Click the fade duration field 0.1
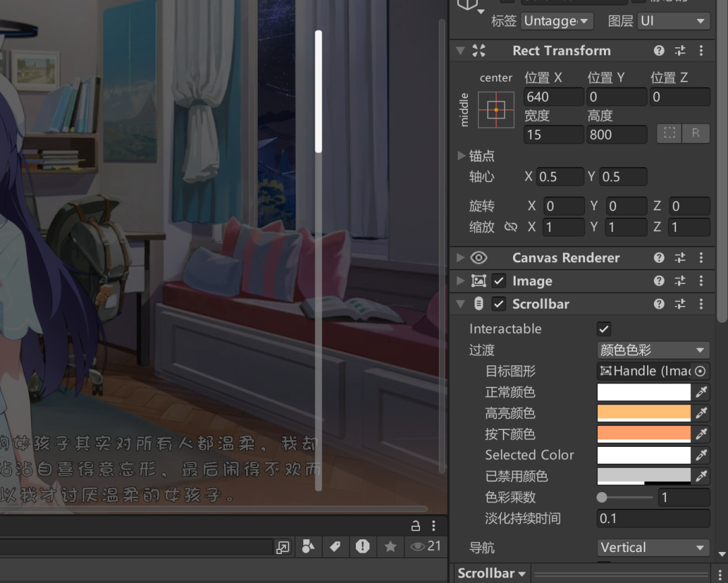Screen dimensions: 728x583 653,518
